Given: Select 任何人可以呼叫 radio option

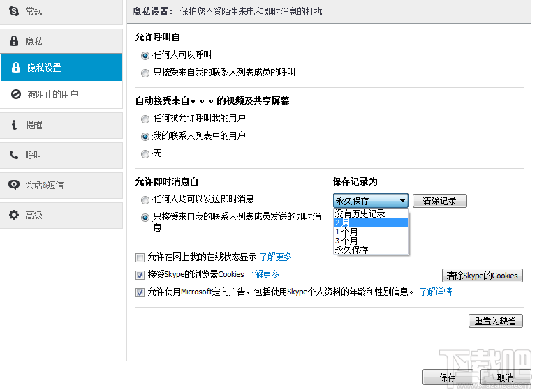Looking at the screenshot, I should coord(145,55).
